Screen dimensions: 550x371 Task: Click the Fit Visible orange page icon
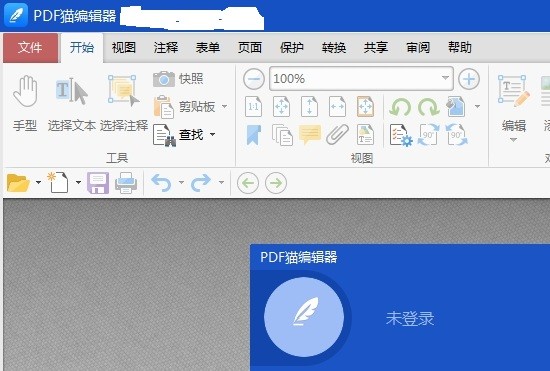tap(365, 107)
